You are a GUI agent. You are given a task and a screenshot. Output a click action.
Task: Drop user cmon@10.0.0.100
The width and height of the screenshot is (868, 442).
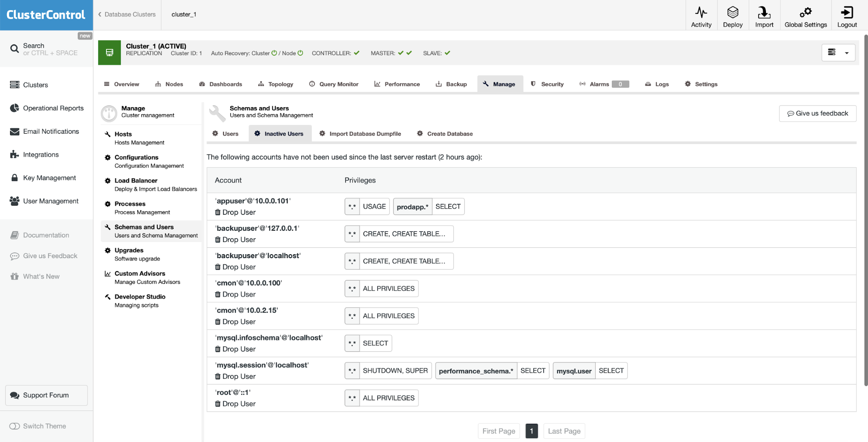click(x=235, y=294)
